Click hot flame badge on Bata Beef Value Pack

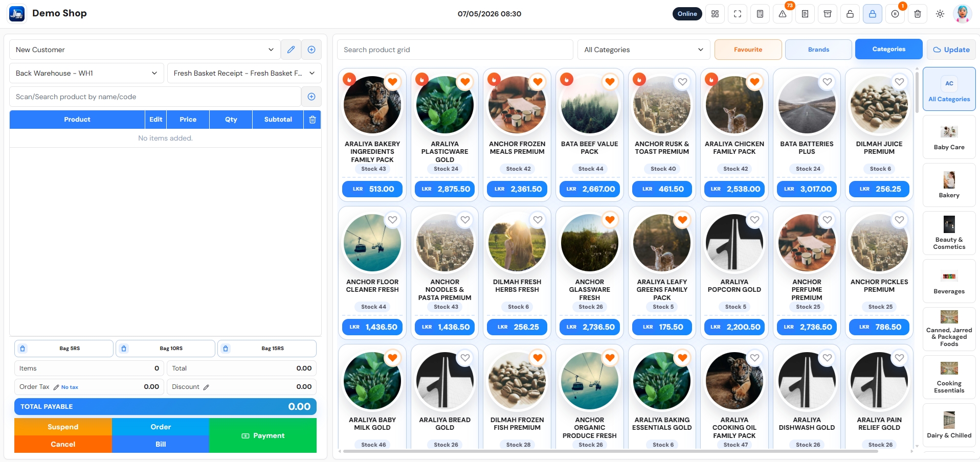coord(567,79)
